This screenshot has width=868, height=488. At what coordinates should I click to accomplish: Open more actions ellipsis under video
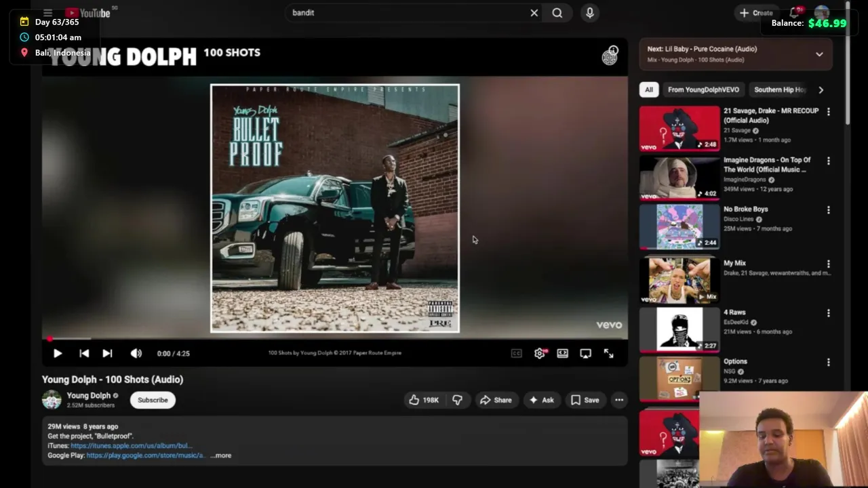[619, 400]
